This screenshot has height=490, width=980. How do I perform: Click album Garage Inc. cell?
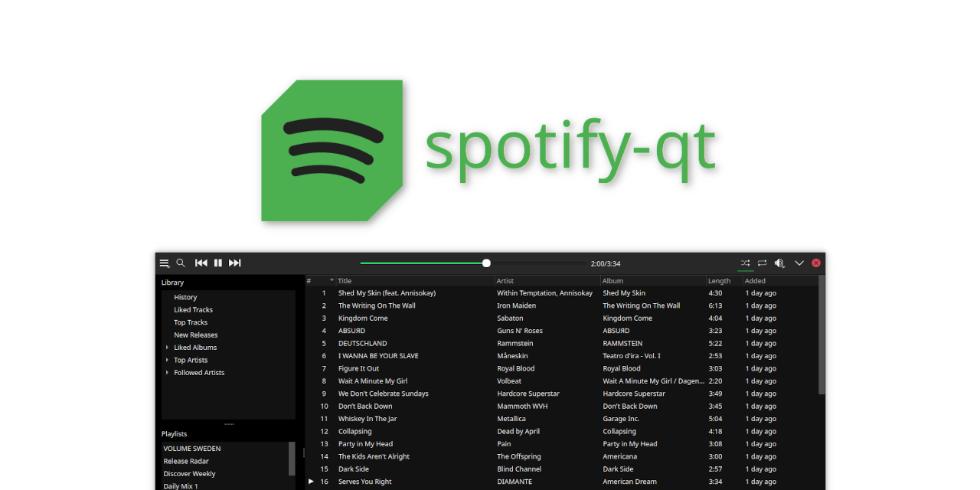click(x=621, y=419)
